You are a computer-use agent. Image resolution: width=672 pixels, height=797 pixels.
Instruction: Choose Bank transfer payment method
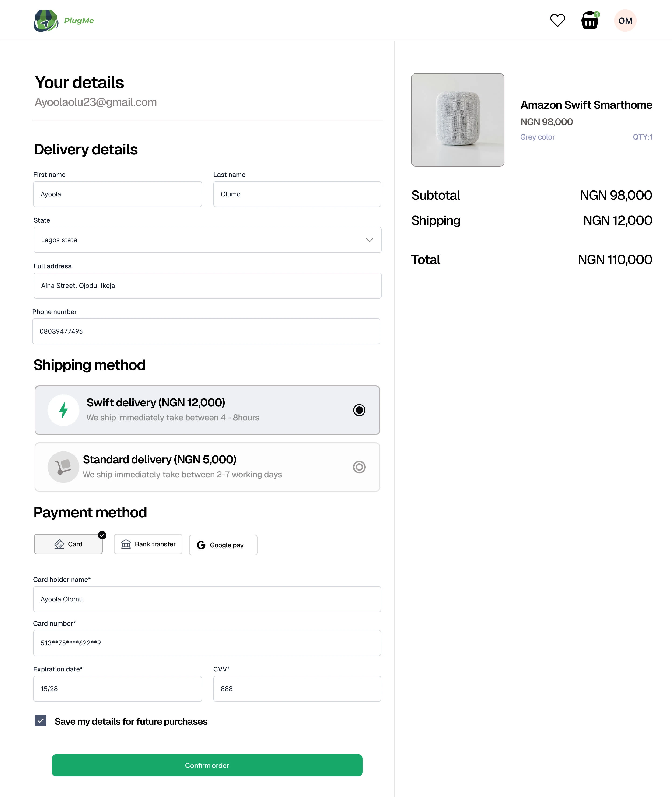coord(148,544)
